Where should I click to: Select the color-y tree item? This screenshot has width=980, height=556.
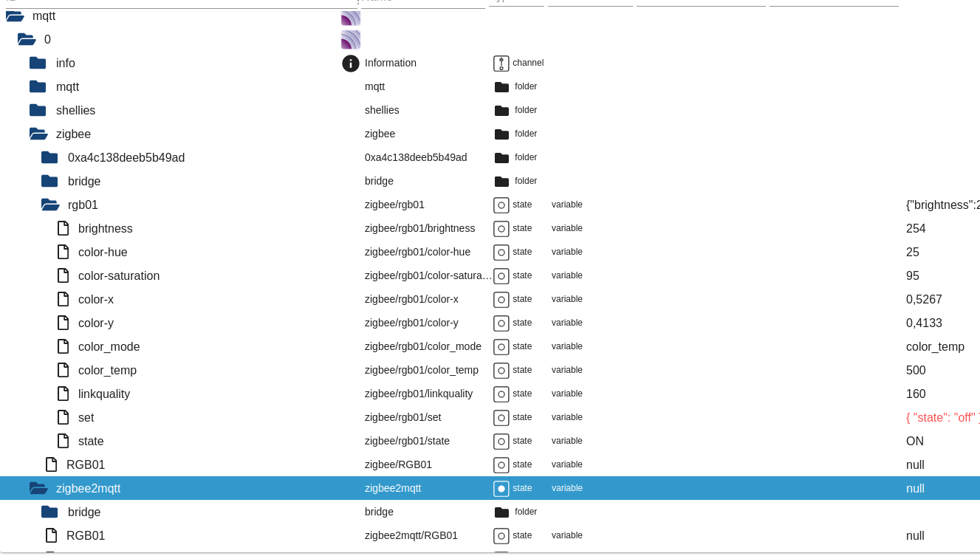(x=96, y=323)
